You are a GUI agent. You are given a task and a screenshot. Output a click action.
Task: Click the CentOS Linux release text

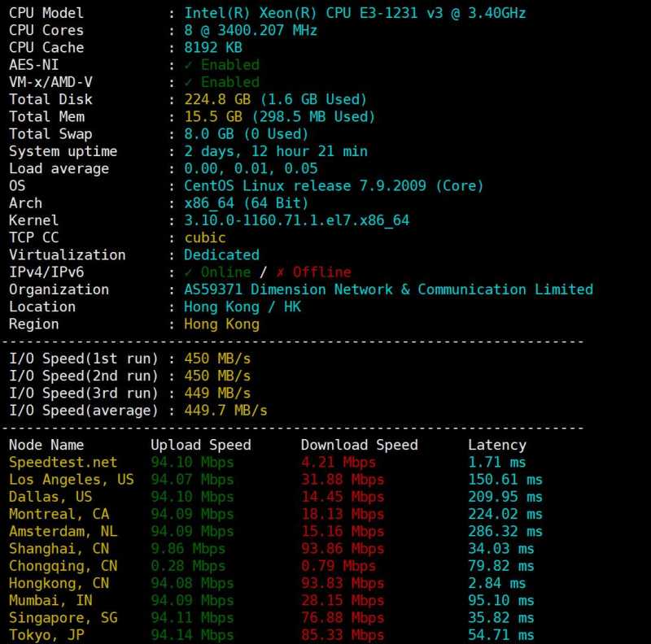[x=334, y=186]
